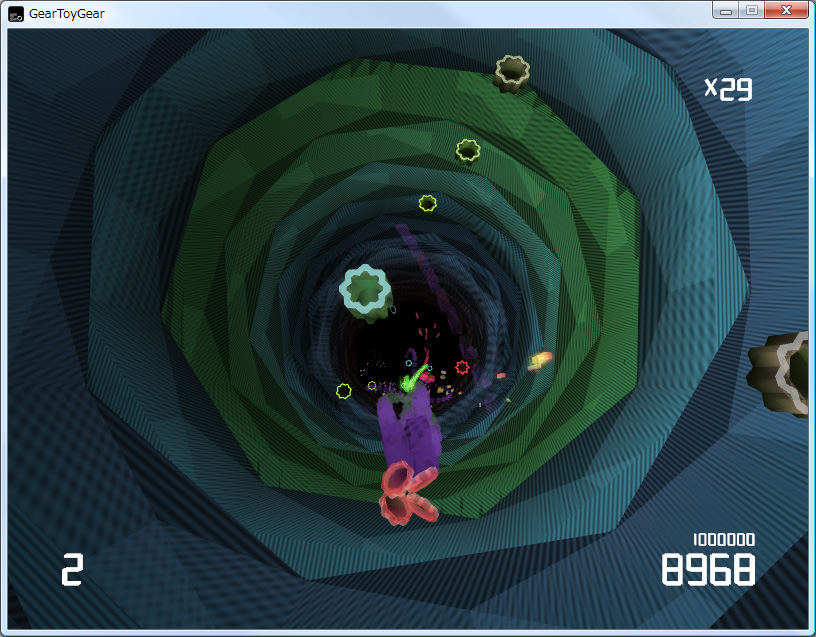Click the x29 multiplier counter
The width and height of the screenshot is (816, 637).
coord(729,89)
